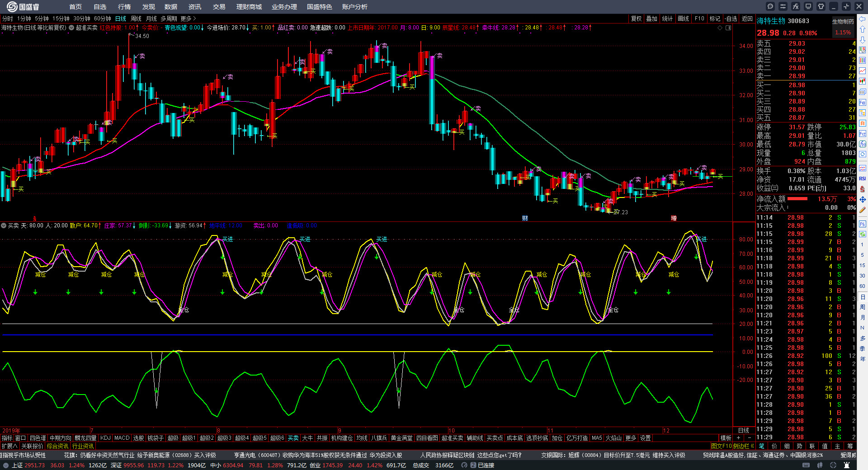
Task: Select the 60分钟 timeframe
Action: coord(102,19)
